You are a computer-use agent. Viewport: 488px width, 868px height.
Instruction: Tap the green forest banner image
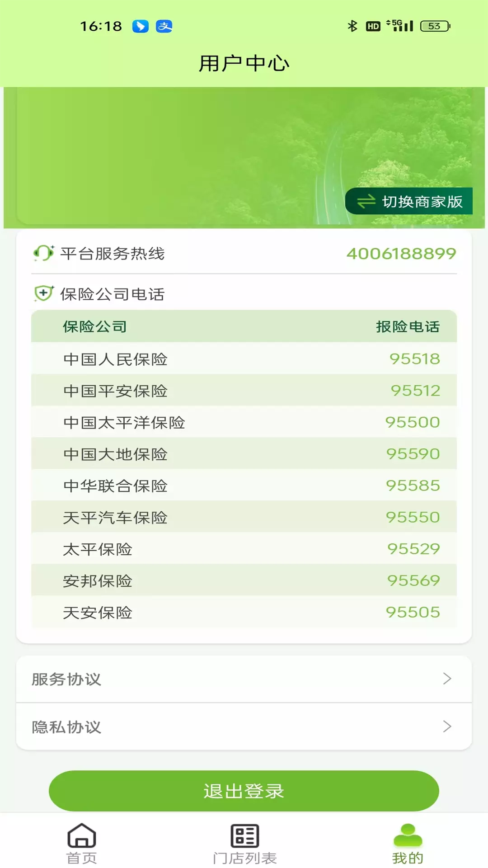tap(181, 154)
